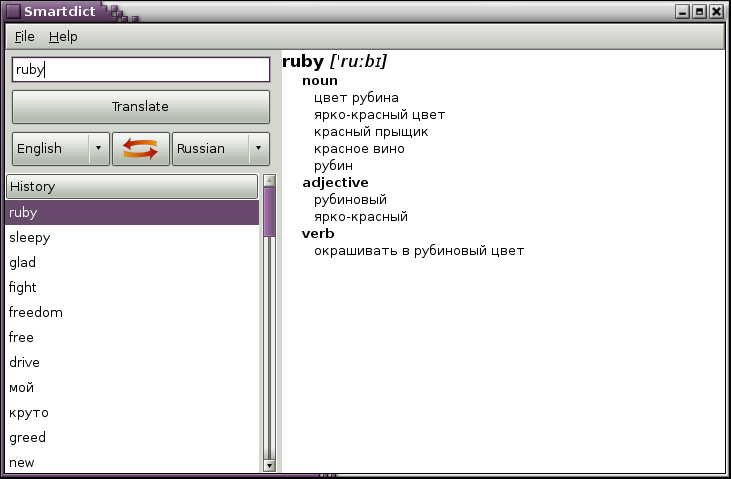Select 'drive' in the history list
731x479 pixels.
(x=132, y=362)
